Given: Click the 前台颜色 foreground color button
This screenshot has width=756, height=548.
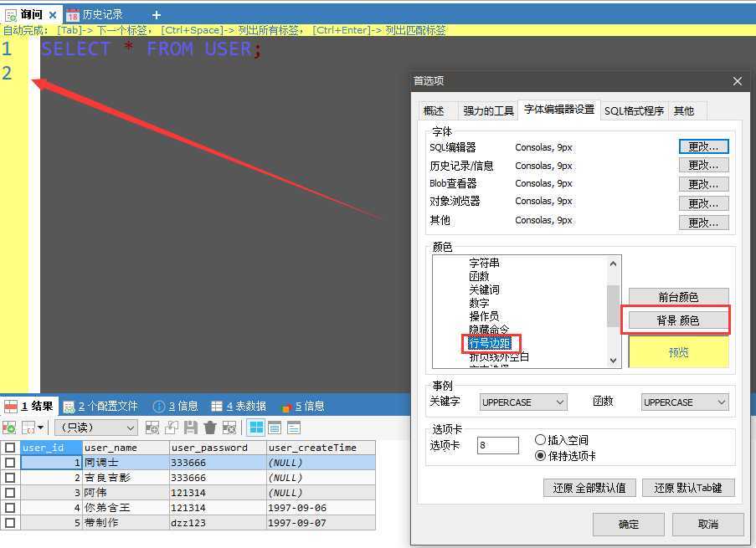Looking at the screenshot, I should [678, 297].
